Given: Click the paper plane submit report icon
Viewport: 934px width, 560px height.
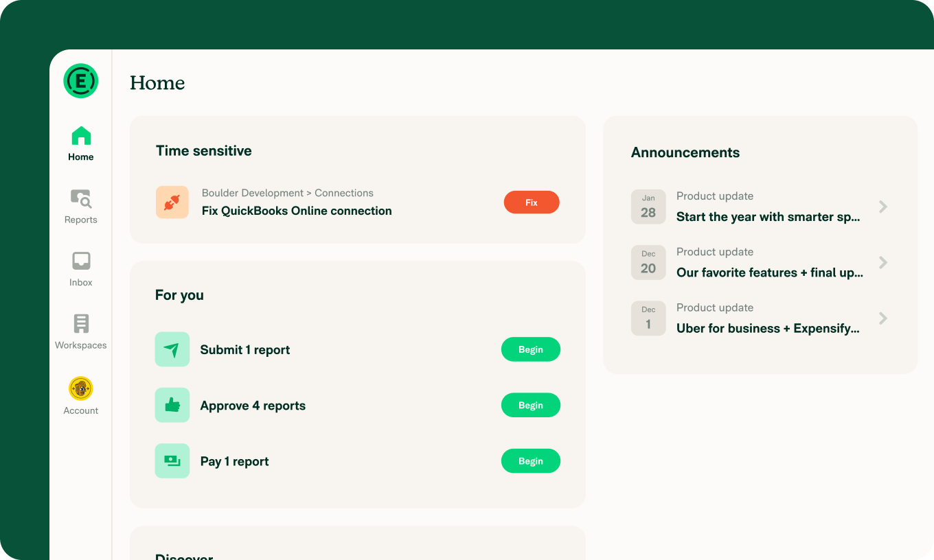Looking at the screenshot, I should click(x=172, y=349).
